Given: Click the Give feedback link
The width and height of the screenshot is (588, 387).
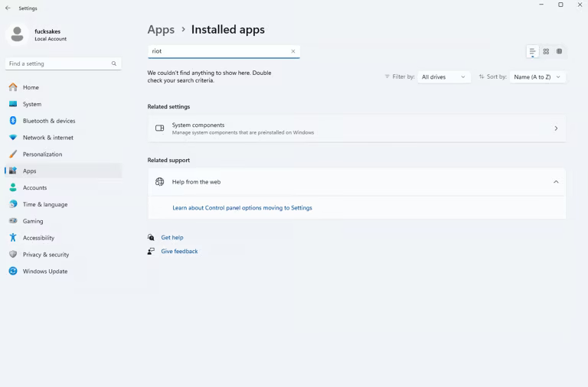Looking at the screenshot, I should 179,251.
